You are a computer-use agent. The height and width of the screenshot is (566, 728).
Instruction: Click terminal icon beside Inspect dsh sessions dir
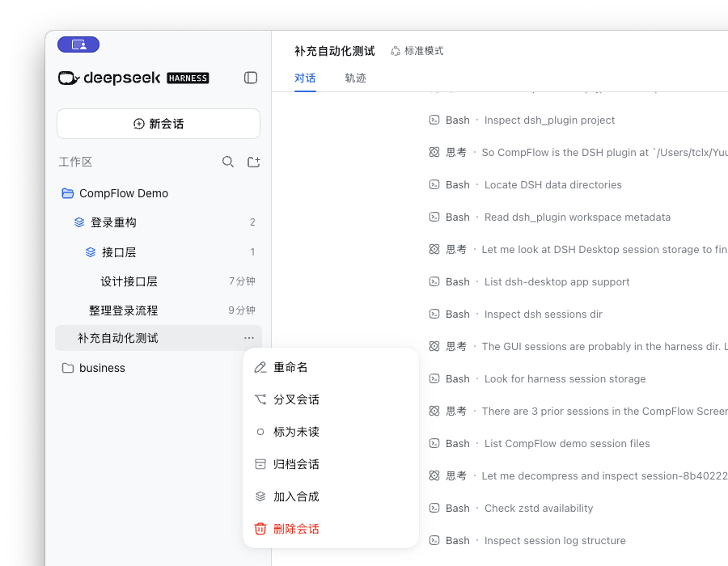tap(434, 314)
